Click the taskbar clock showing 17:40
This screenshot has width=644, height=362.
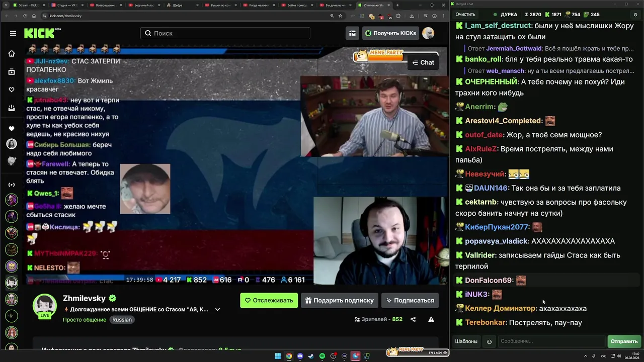632,356
